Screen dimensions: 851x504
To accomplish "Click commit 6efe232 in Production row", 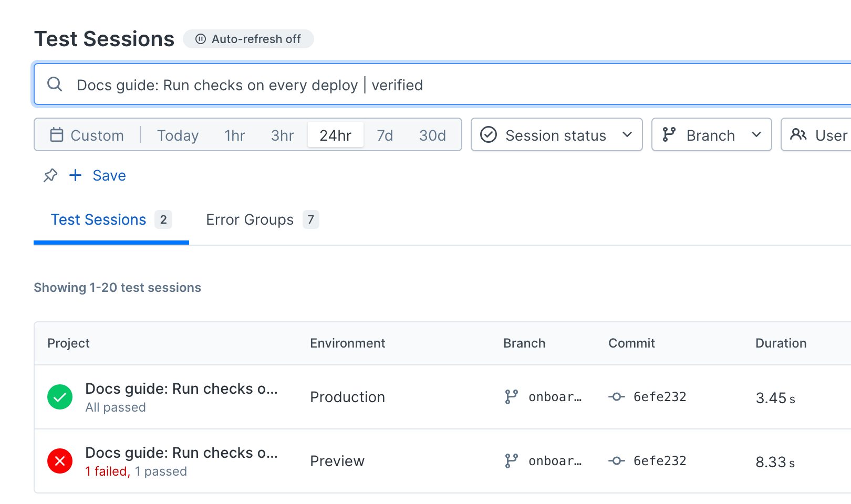I will [x=660, y=397].
